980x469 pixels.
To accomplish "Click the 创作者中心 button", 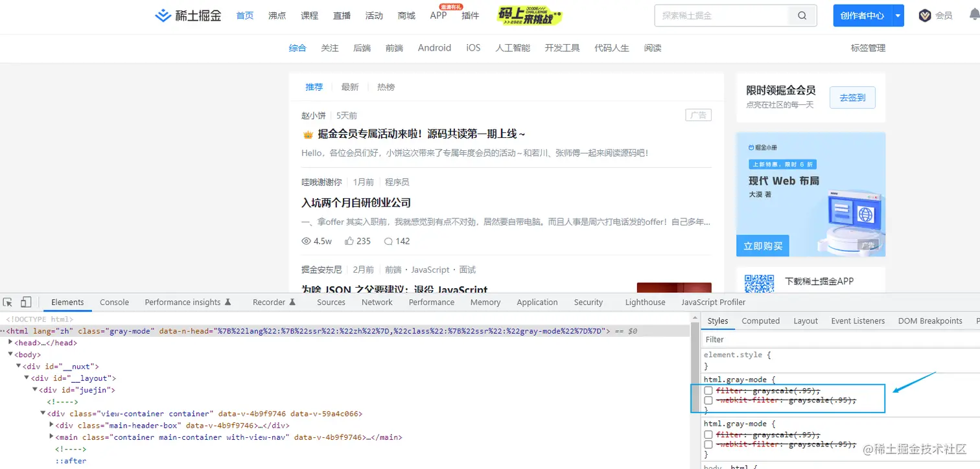I will (862, 16).
